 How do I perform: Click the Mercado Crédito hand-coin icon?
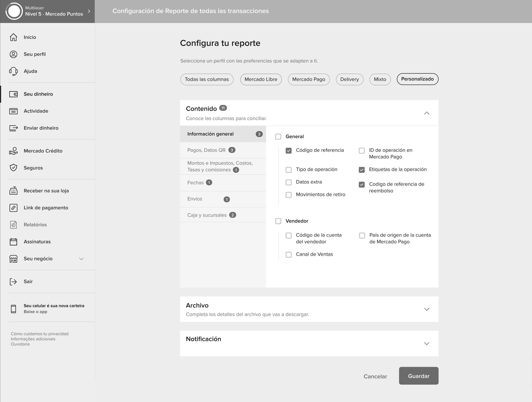[x=13, y=151]
